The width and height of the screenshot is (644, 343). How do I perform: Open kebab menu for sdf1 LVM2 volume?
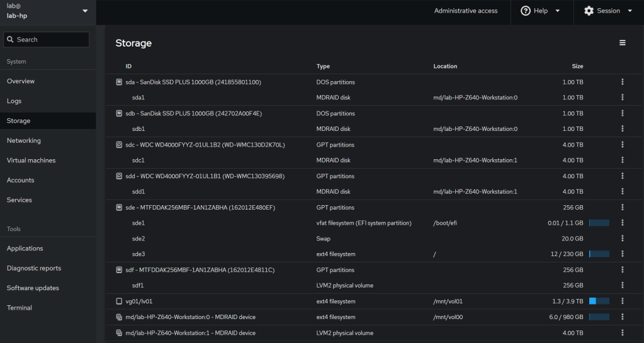622,286
